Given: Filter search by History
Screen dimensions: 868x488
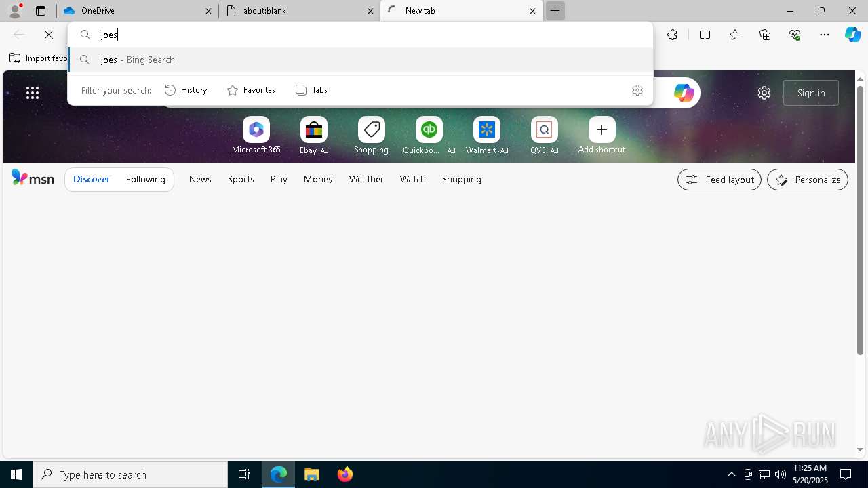Looking at the screenshot, I should coord(186,90).
